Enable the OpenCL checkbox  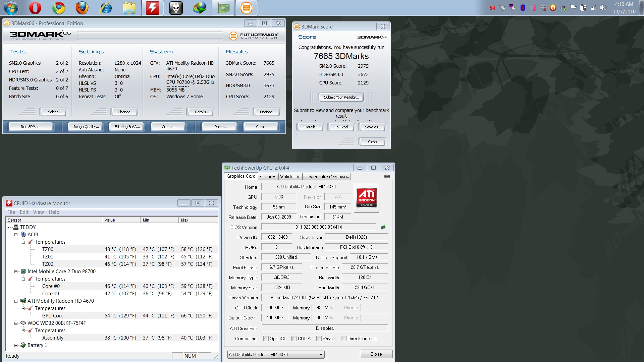[266, 339]
